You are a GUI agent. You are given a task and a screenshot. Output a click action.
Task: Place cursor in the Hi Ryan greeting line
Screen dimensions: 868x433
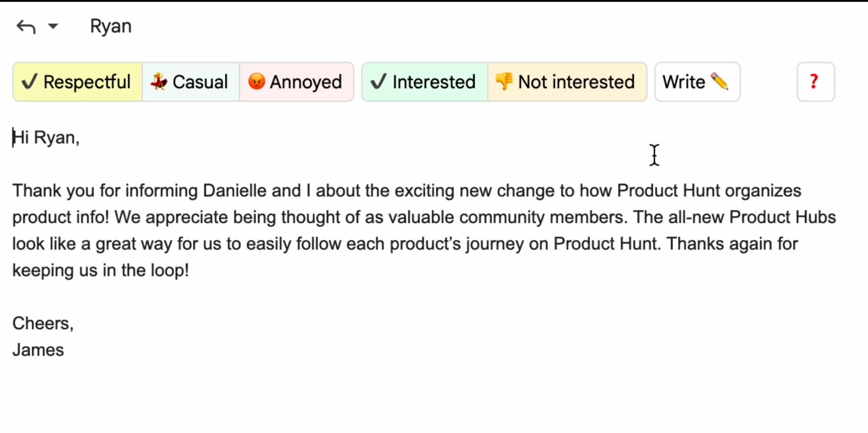46,137
